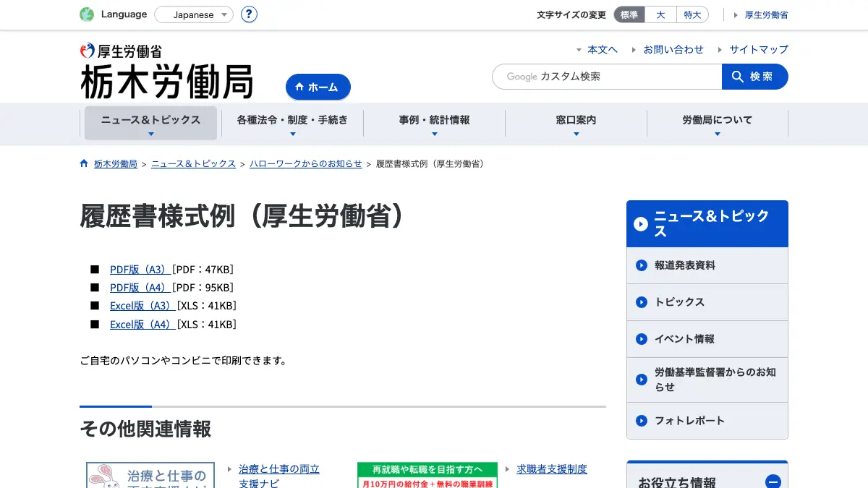Download Excel版（A3）file
Viewport: 868px width, 488px height.
142,306
